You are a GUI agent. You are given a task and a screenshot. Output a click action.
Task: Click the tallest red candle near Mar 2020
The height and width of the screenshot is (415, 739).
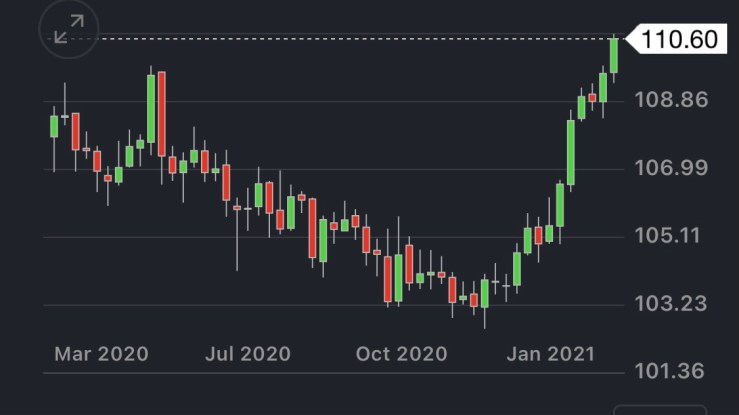[161, 113]
